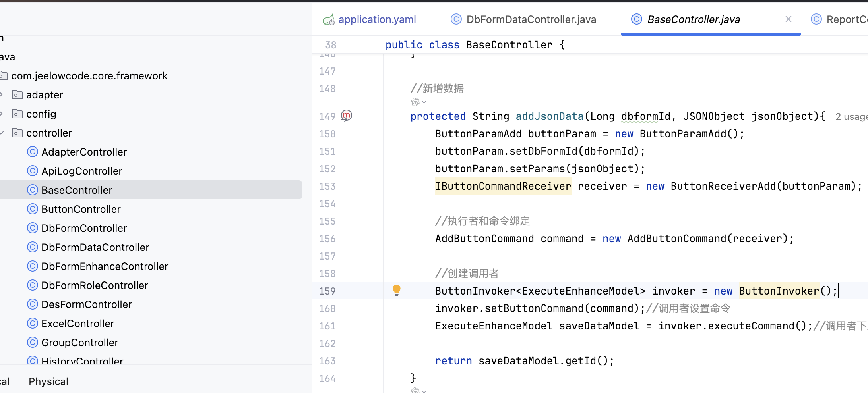Open AI actions dropdown above addJsonData
The width and height of the screenshot is (868, 393).
coord(418,102)
